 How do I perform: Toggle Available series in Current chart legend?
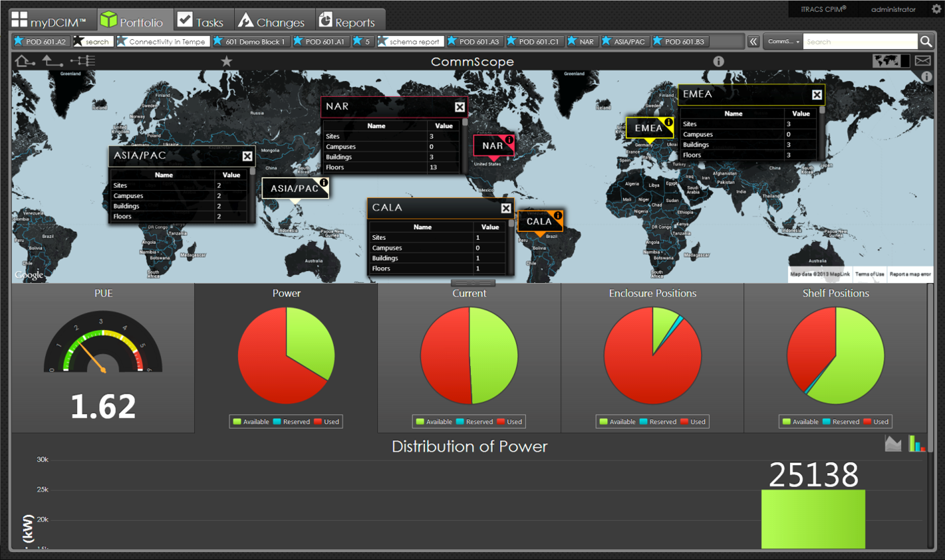(433, 421)
